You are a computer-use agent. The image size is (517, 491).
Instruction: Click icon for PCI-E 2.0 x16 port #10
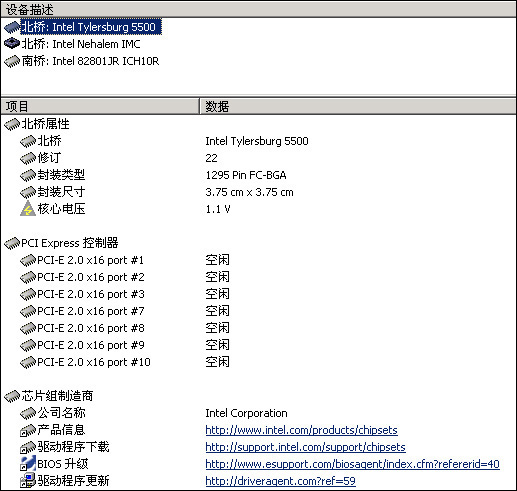coord(28,362)
